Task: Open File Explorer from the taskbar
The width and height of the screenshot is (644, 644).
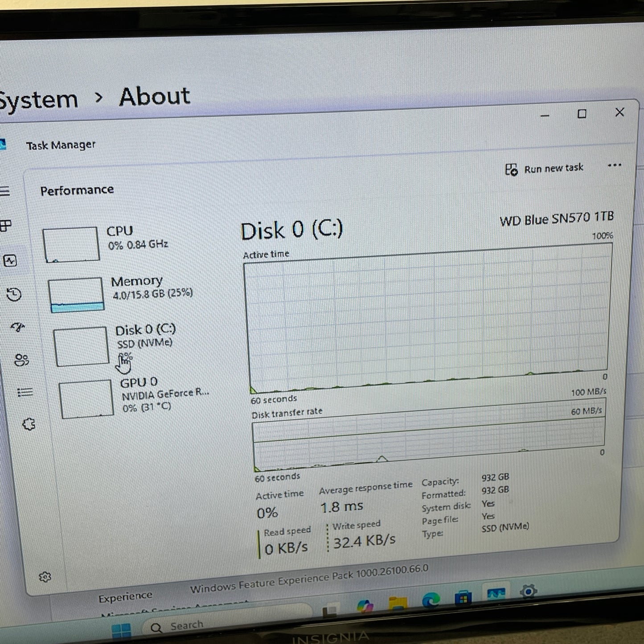Action: coord(398,603)
